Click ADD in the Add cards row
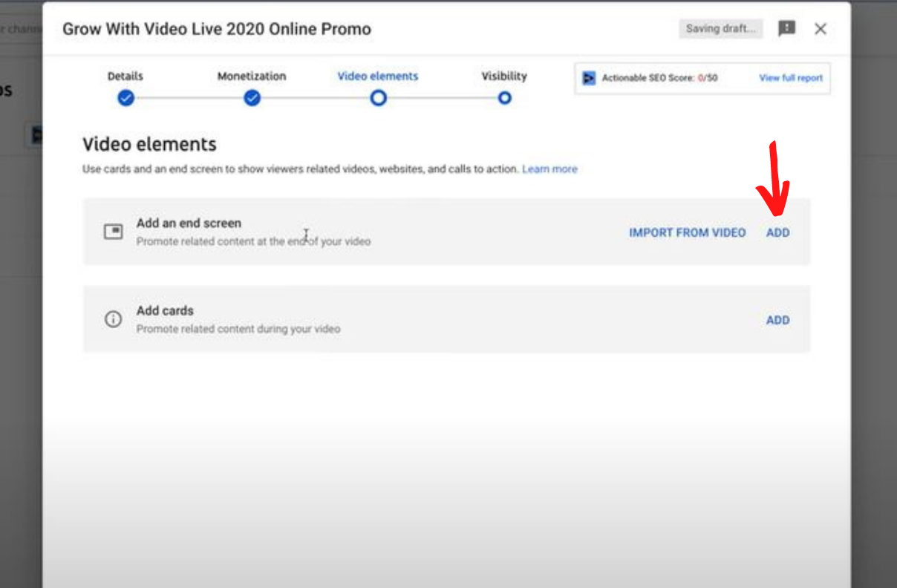 [x=777, y=321]
